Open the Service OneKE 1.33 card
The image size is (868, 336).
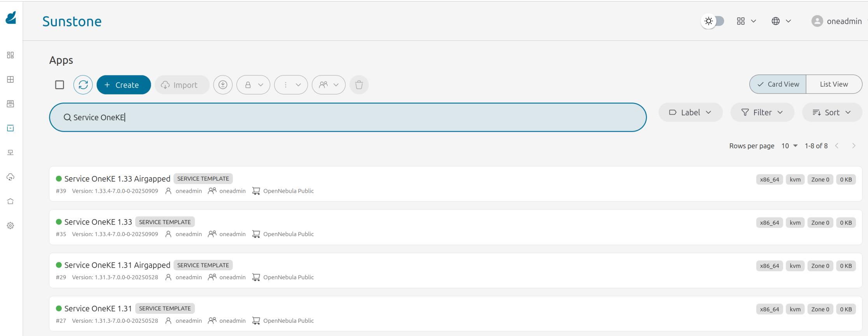456,227
